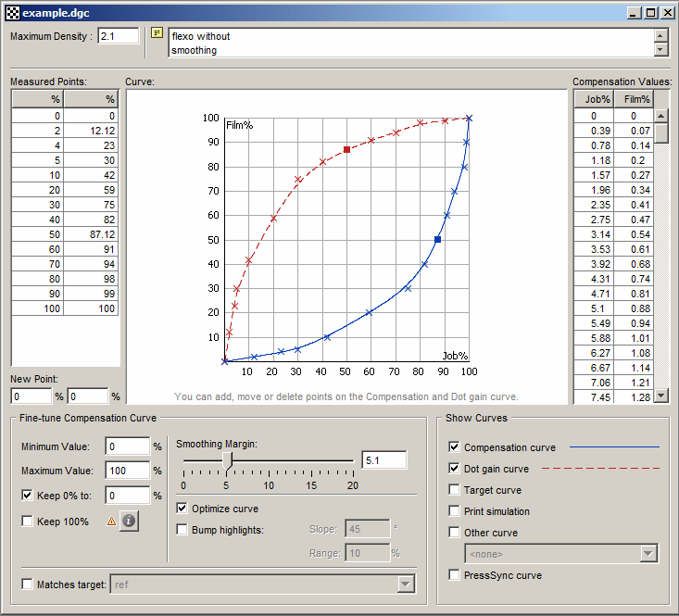Uncheck the Keep 0% to checkbox

click(27, 495)
